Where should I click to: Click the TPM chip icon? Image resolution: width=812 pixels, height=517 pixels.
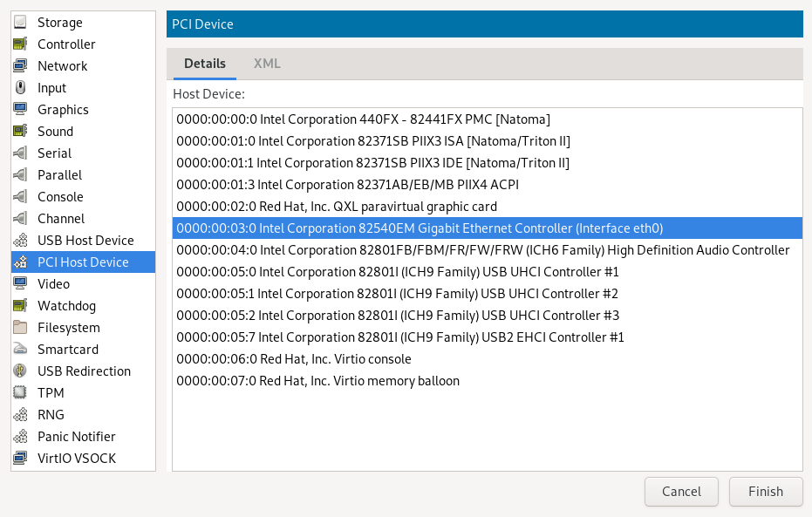[21, 393]
